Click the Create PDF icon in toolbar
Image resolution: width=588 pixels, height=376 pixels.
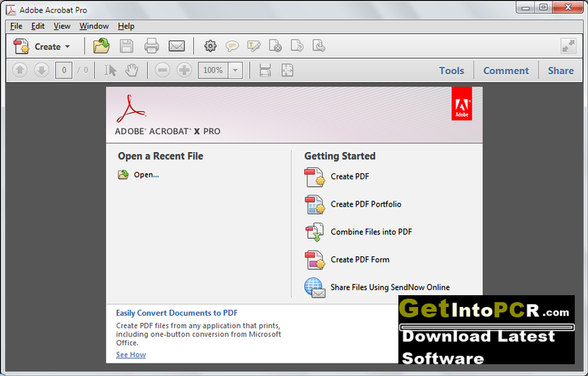pyautogui.click(x=21, y=46)
